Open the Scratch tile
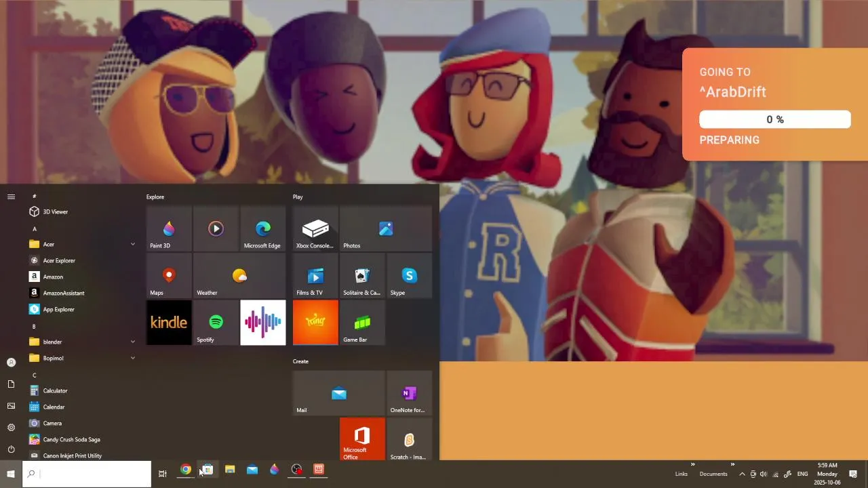Screen dimensions: 868x488 click(409, 439)
